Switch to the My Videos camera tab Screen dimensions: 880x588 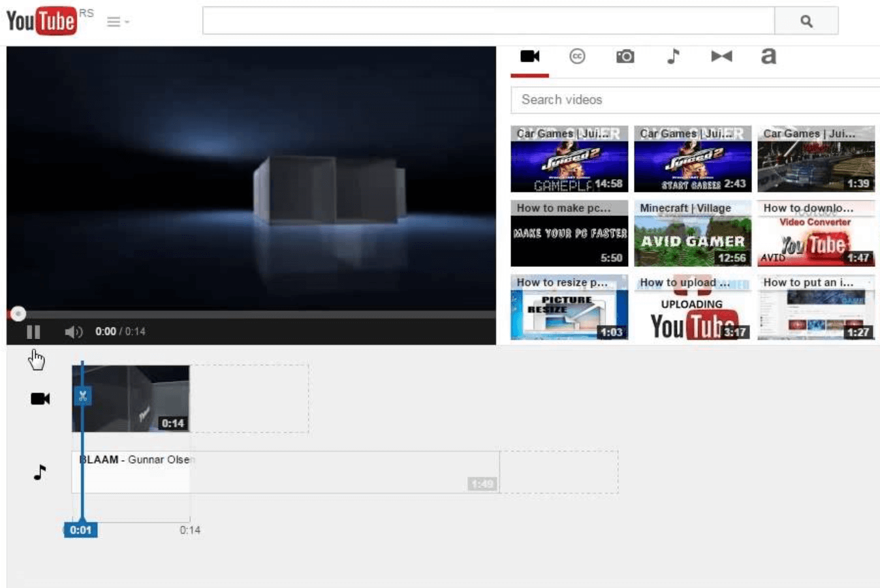(x=530, y=57)
